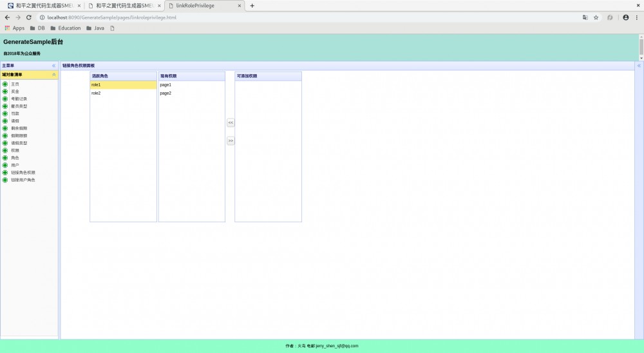Click the << move privilege button
This screenshot has height=353, width=644.
click(231, 122)
